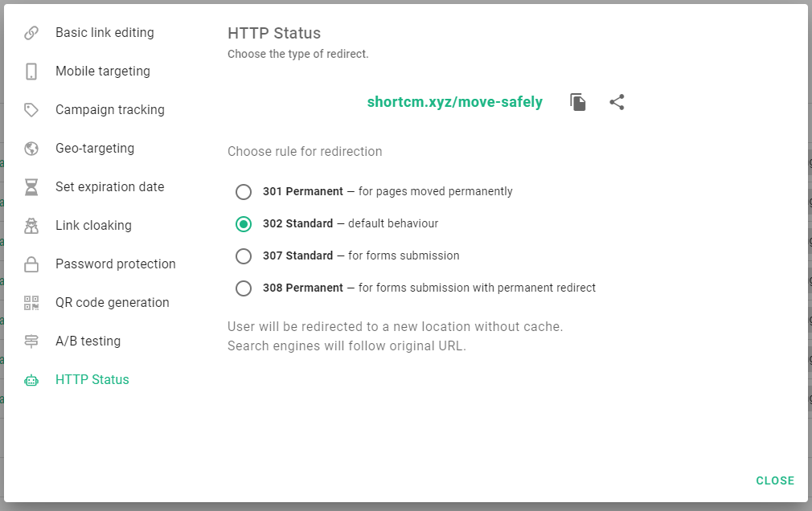Image resolution: width=812 pixels, height=511 pixels.
Task: Open the A/B testing section
Action: click(x=88, y=341)
